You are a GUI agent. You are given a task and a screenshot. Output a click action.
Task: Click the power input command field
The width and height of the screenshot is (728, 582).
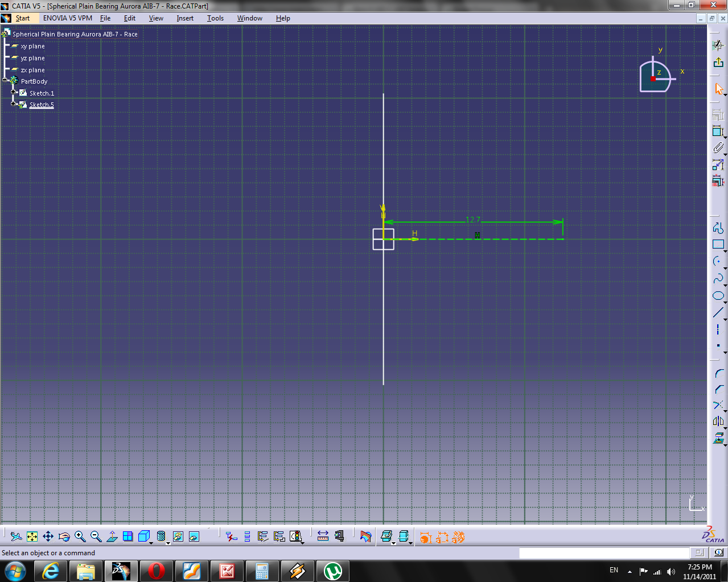point(604,552)
